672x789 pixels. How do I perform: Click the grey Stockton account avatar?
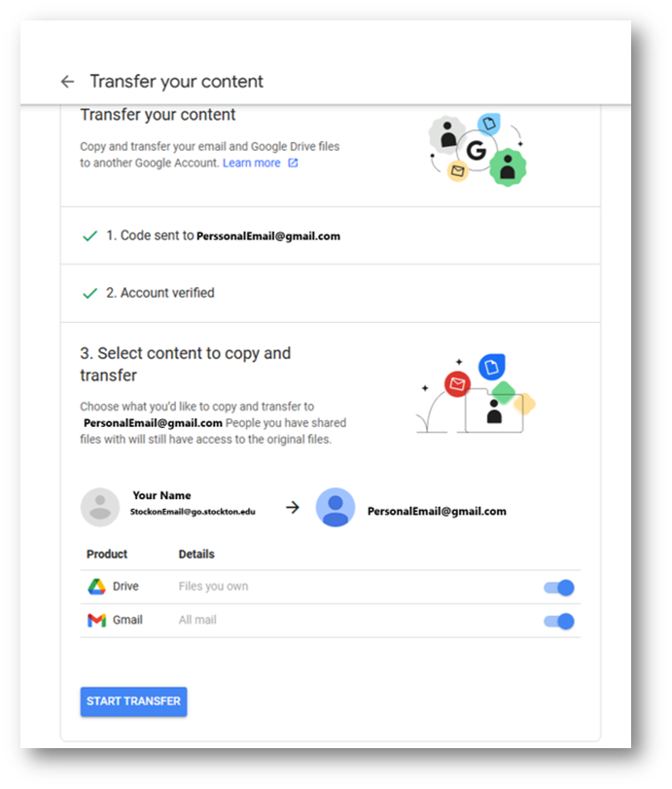(x=100, y=507)
